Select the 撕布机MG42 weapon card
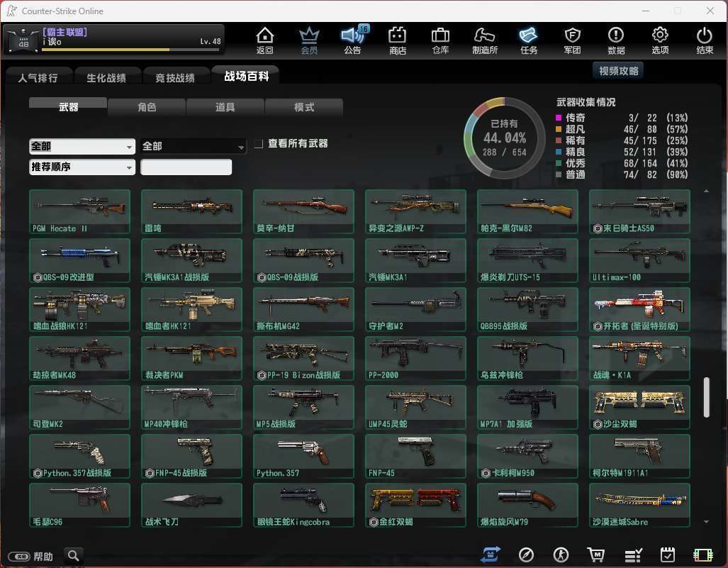 point(303,309)
